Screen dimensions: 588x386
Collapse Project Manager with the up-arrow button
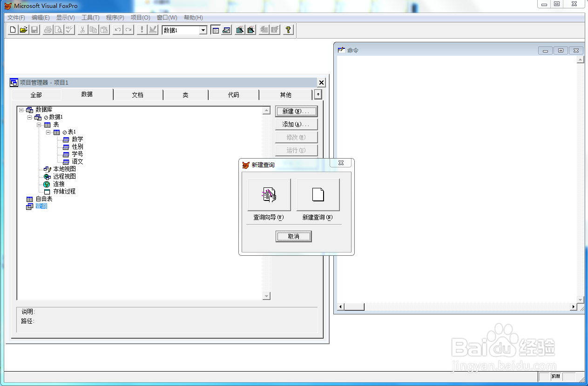(x=318, y=94)
